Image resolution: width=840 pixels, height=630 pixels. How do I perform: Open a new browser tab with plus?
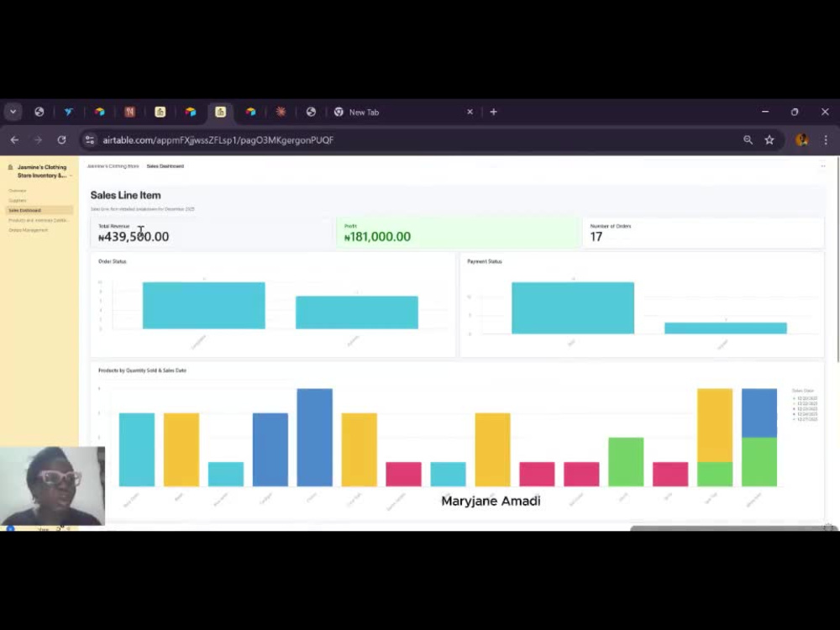pos(493,112)
